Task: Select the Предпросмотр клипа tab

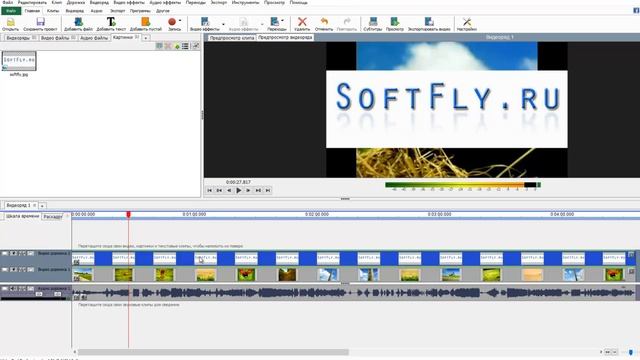Action: (x=231, y=38)
